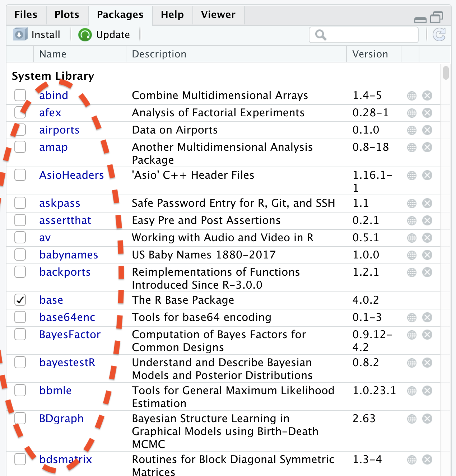Uninstall the BayesFactor package
Viewport: 456px width, 476px height.
click(x=427, y=335)
